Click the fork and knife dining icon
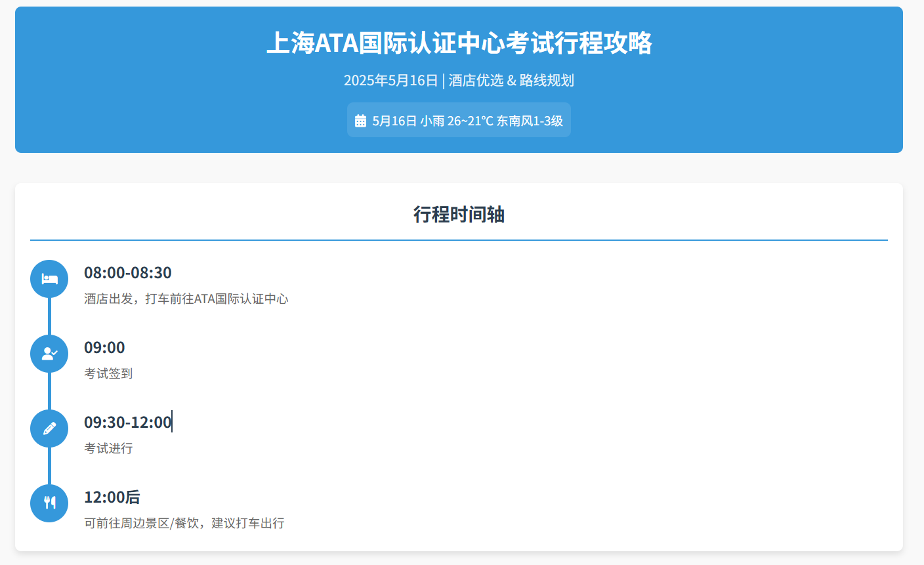 point(49,503)
